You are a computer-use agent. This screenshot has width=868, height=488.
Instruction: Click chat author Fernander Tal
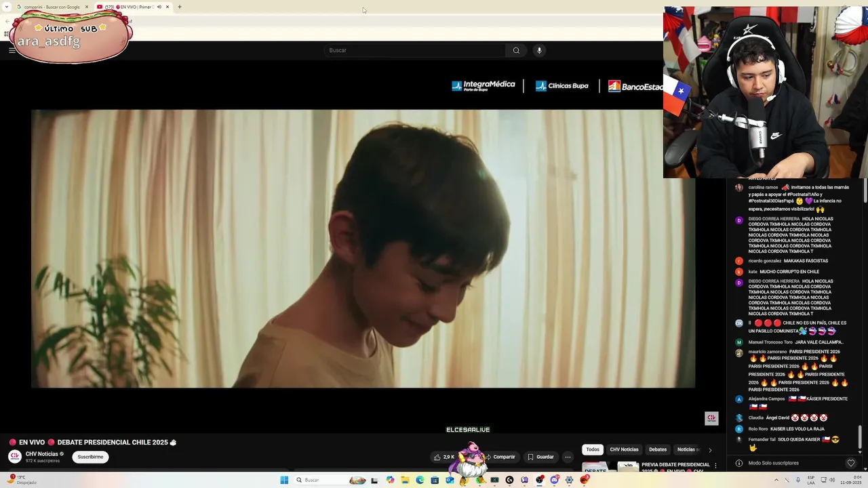762,440
